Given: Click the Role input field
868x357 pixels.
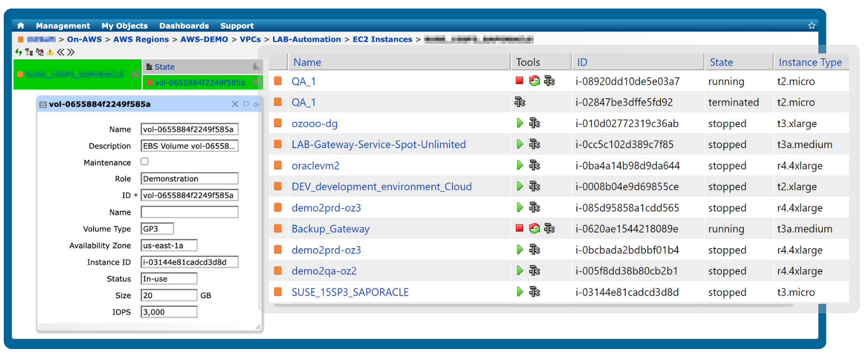Looking at the screenshot, I should click(190, 179).
